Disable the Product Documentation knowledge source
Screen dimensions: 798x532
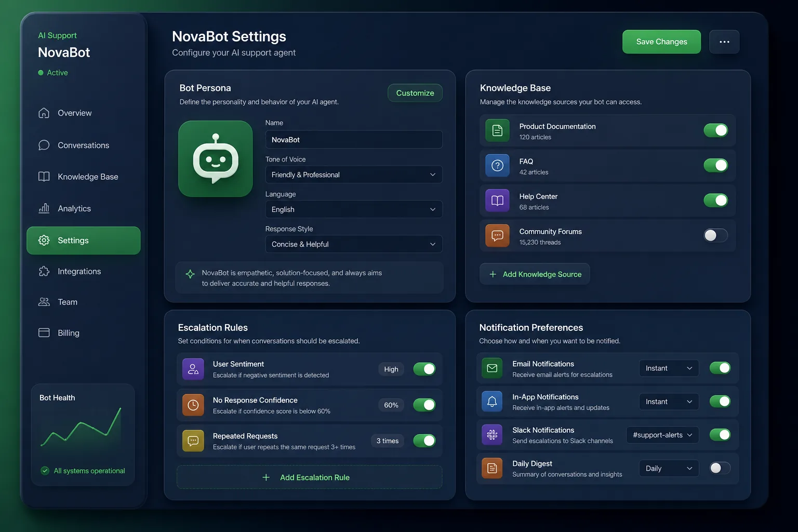point(716,130)
